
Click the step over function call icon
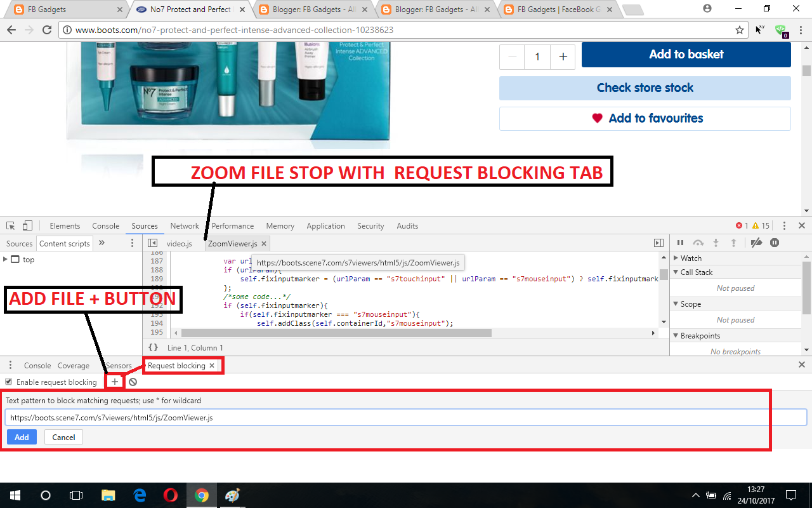[698, 243]
